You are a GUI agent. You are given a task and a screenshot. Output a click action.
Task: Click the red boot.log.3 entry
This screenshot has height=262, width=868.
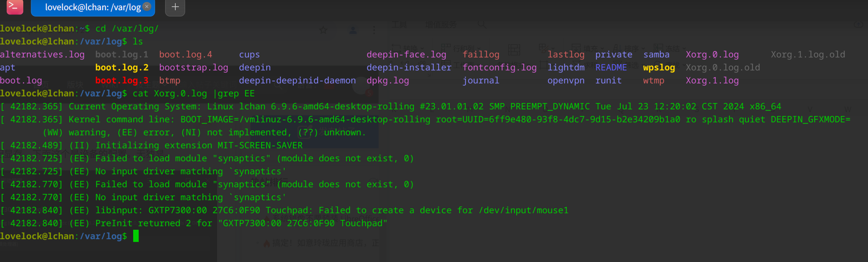point(122,81)
